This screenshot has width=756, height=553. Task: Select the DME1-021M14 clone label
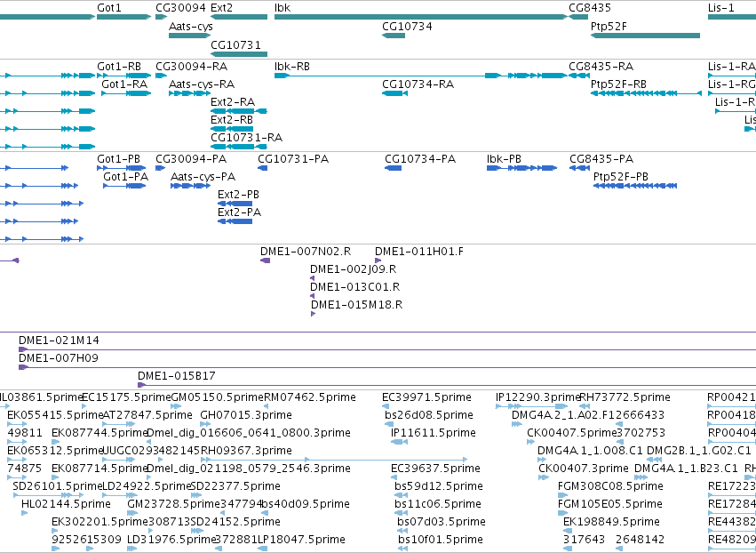click(x=59, y=341)
